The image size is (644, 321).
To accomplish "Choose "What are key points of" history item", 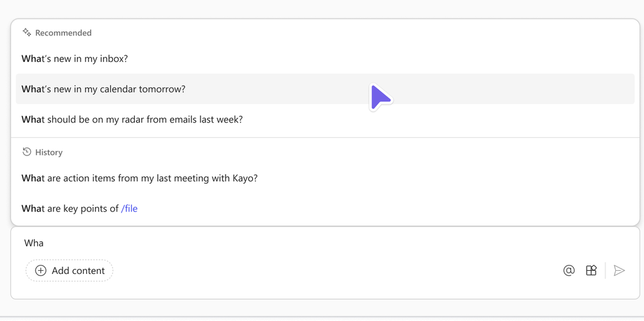I will tap(70, 208).
